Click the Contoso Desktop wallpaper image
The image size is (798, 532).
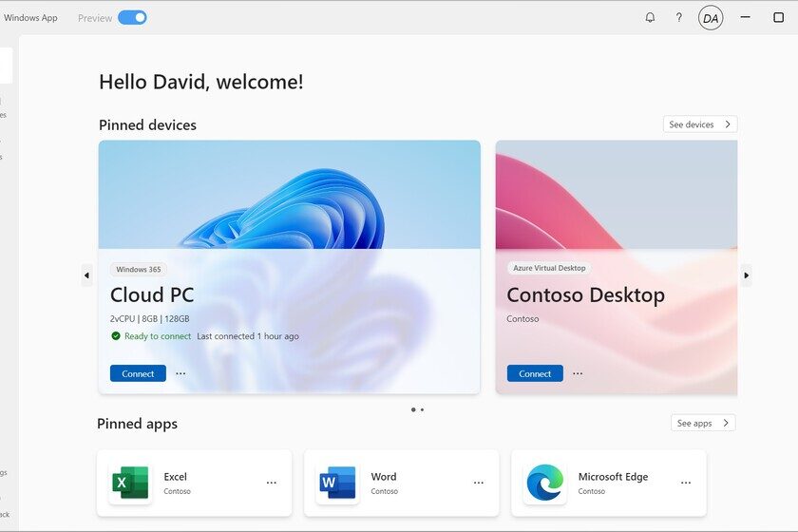[617, 195]
